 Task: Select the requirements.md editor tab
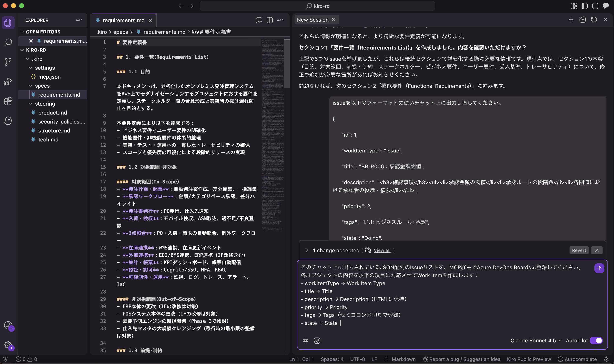123,20
